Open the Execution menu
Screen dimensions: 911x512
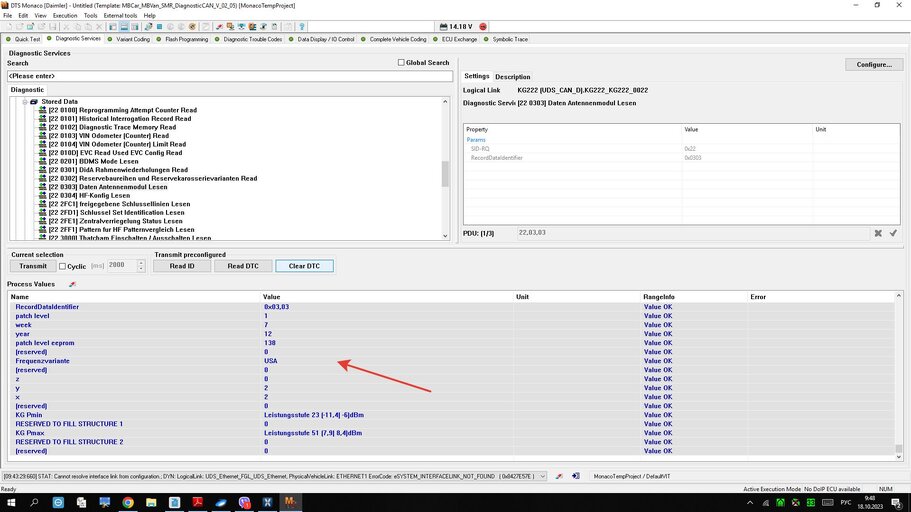point(64,16)
